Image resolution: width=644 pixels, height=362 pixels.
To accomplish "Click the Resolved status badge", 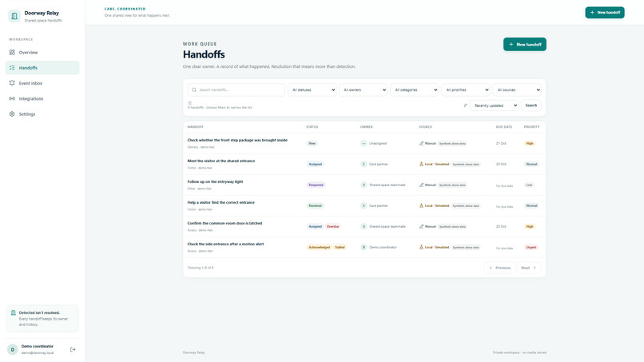I will pos(315,205).
